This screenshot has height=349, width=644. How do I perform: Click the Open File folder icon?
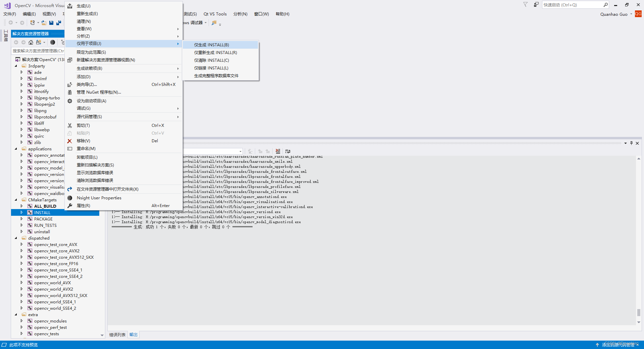click(44, 23)
